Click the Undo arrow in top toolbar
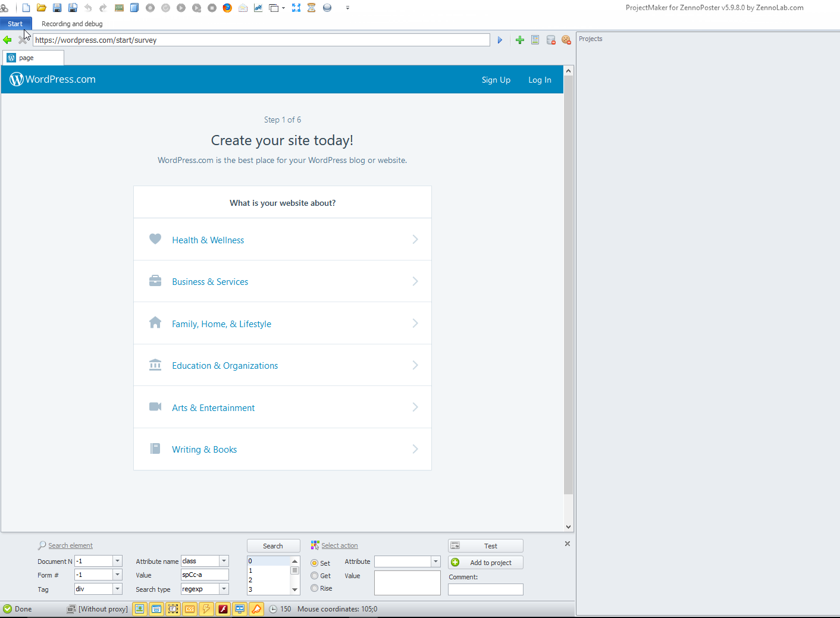 [88, 8]
